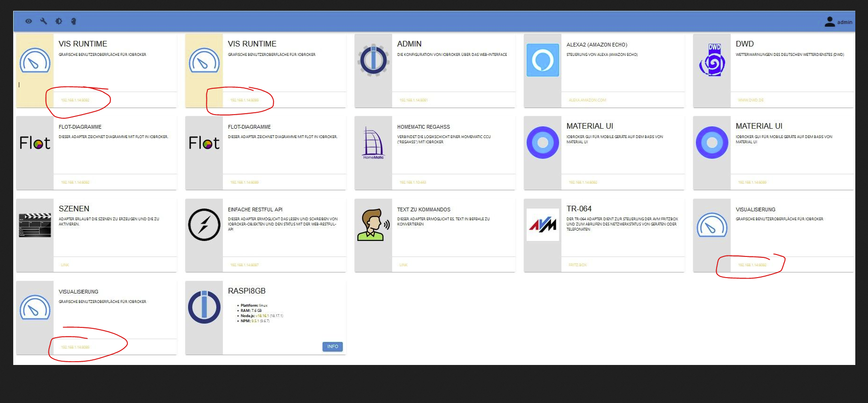The width and height of the screenshot is (868, 403).
Task: Click the DWD 'Wetterwarnungen' description text
Action: [790, 54]
